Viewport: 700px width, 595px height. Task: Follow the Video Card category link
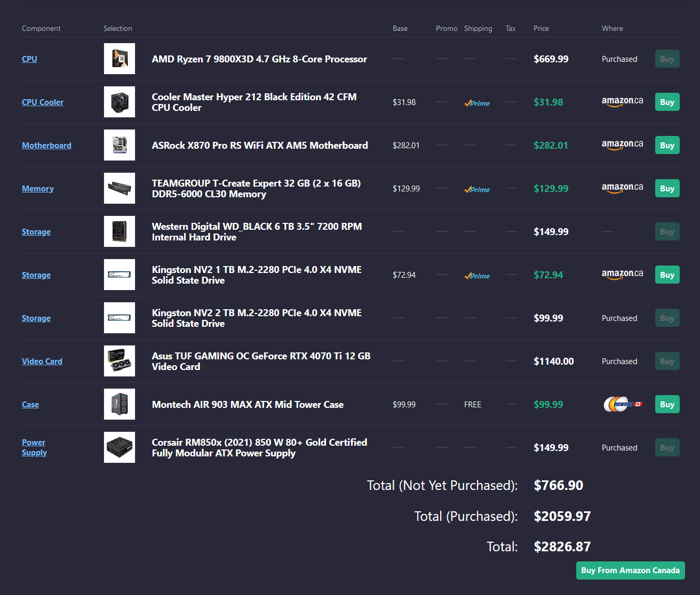coord(42,361)
